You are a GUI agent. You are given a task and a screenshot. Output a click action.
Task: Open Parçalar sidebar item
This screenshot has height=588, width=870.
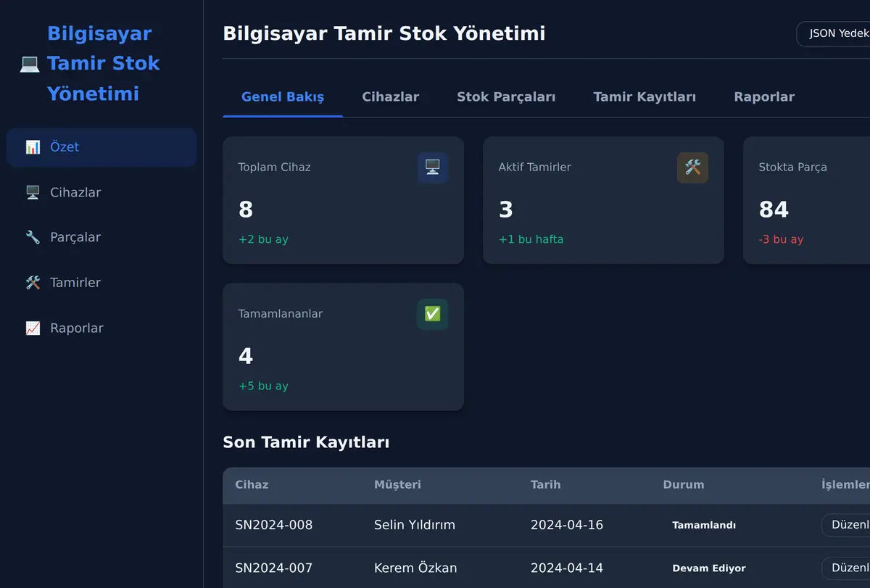(x=101, y=238)
